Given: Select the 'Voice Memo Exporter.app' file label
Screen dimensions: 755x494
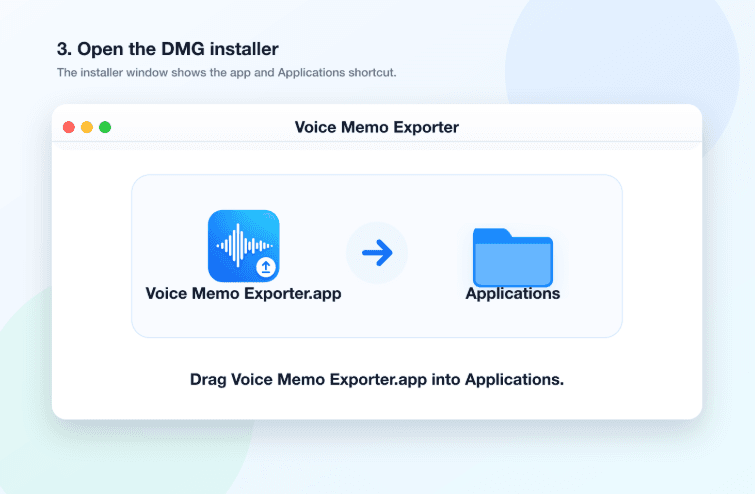Looking at the screenshot, I should coord(244,294).
